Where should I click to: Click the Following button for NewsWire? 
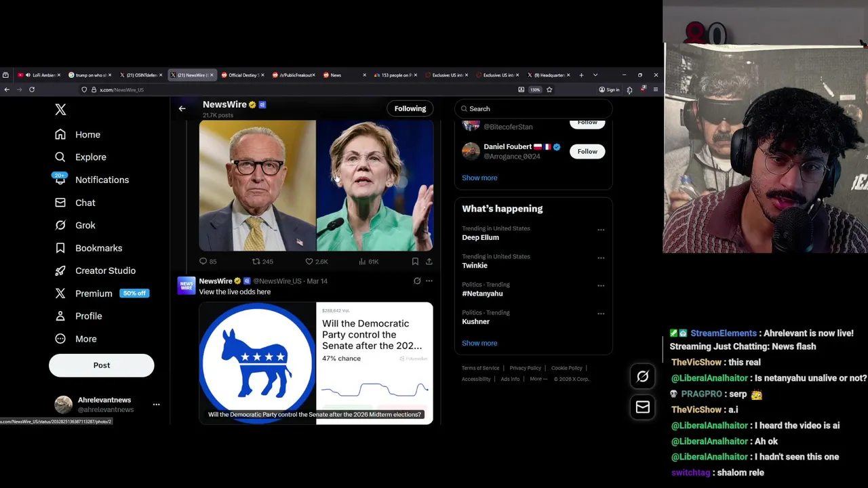(x=410, y=108)
